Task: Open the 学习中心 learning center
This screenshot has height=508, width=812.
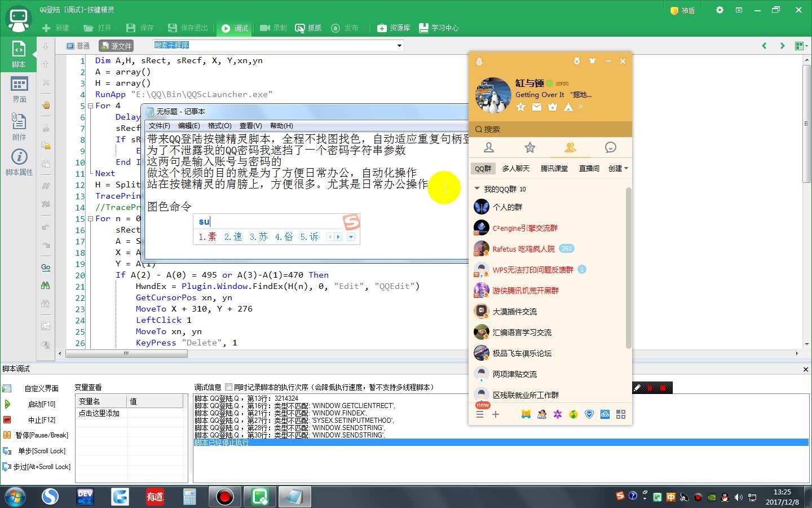Action: [x=439, y=28]
